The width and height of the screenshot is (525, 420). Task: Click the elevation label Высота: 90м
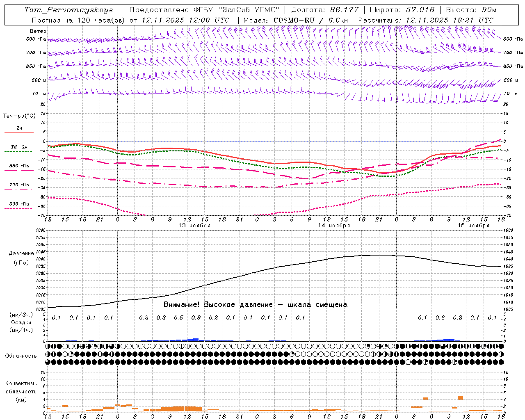pyautogui.click(x=471, y=10)
